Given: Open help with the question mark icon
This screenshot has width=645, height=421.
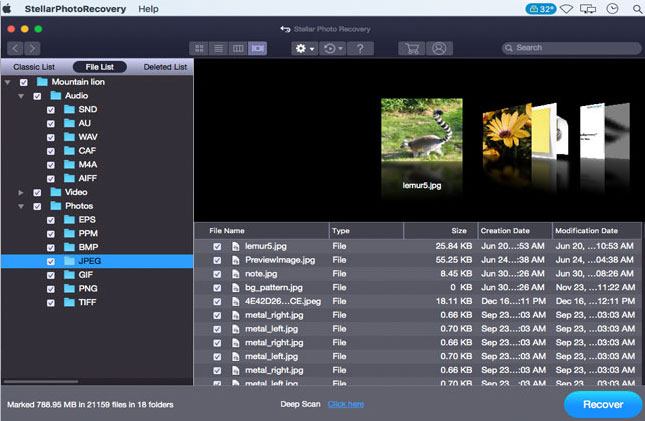Looking at the screenshot, I should click(360, 49).
